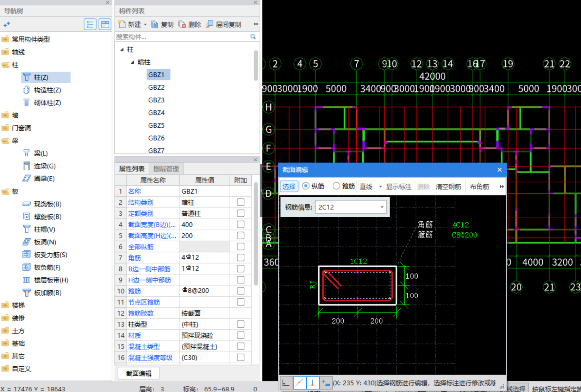
Task: Select 砌体柱(Z) icon in navigation tree
Action: click(26, 102)
